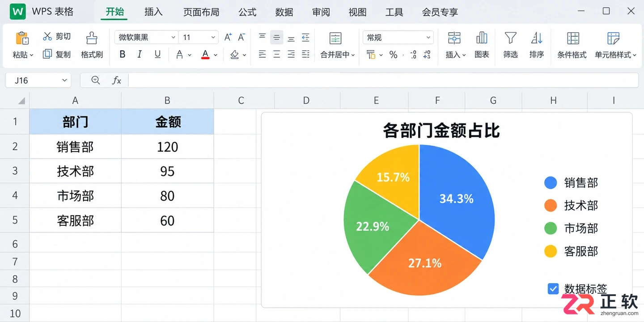Screen dimensions: 644x322
Task: Apply underline formatting
Action: pos(157,54)
